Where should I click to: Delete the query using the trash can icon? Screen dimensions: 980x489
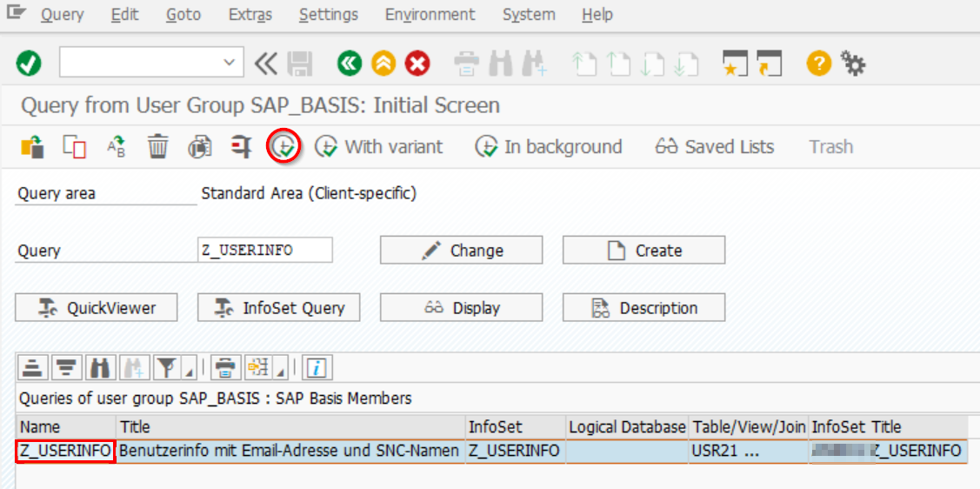pos(157,147)
